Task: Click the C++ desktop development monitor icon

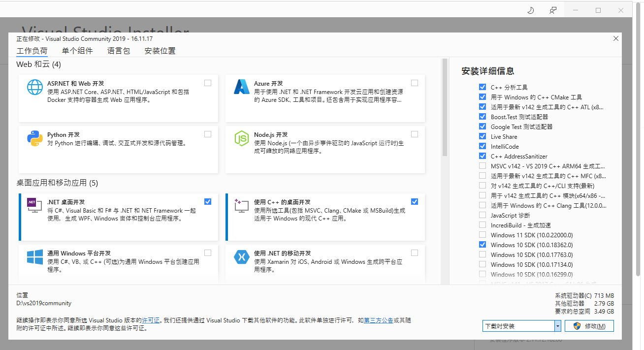Action: click(x=242, y=206)
